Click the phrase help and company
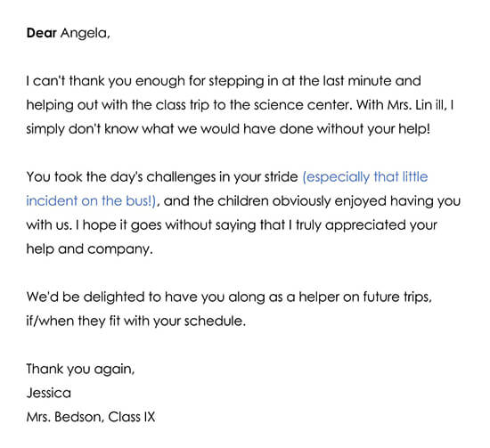The width and height of the screenshot is (490, 448). [89, 249]
